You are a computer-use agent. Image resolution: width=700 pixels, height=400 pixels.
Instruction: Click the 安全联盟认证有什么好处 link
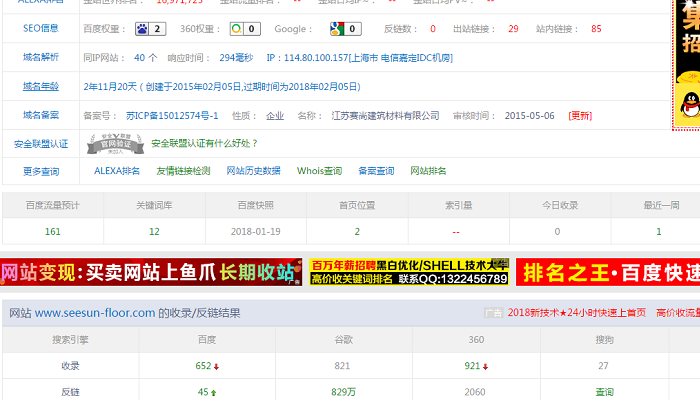(204, 143)
